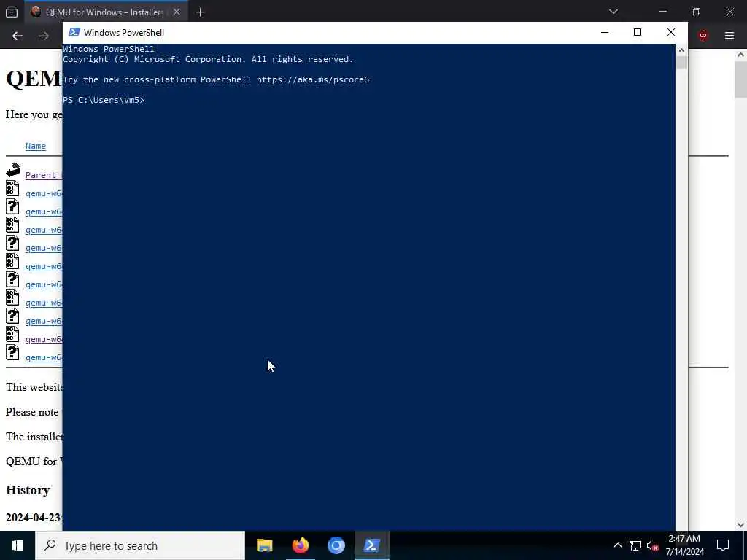Click the PowerShell scrollbar up arrow

(x=681, y=50)
